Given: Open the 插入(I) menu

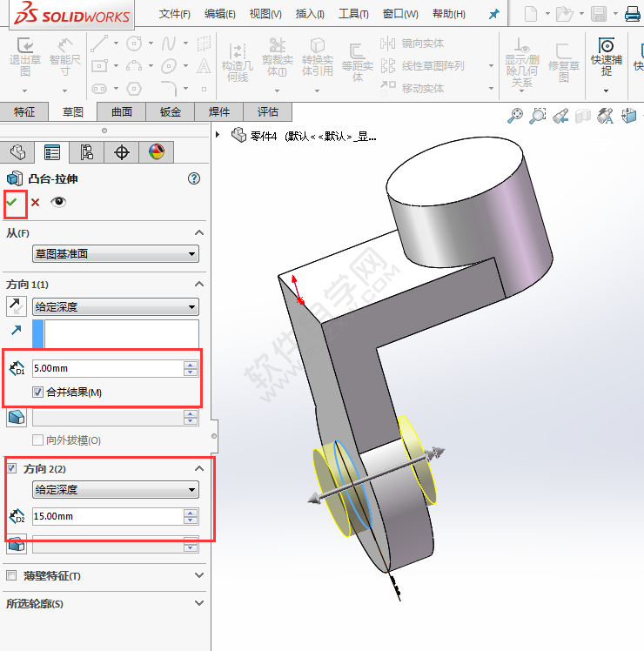Looking at the screenshot, I should coord(310,14).
